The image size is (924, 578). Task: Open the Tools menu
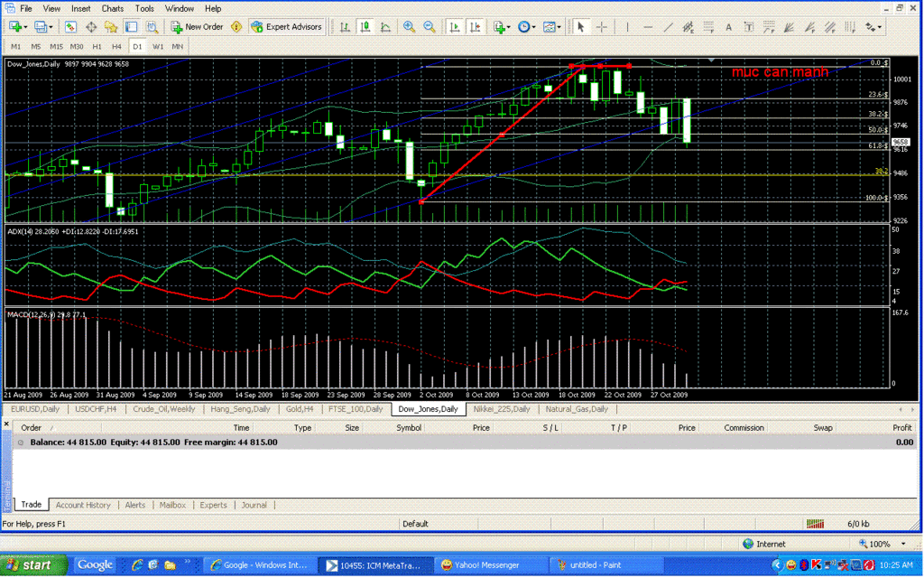coord(144,9)
